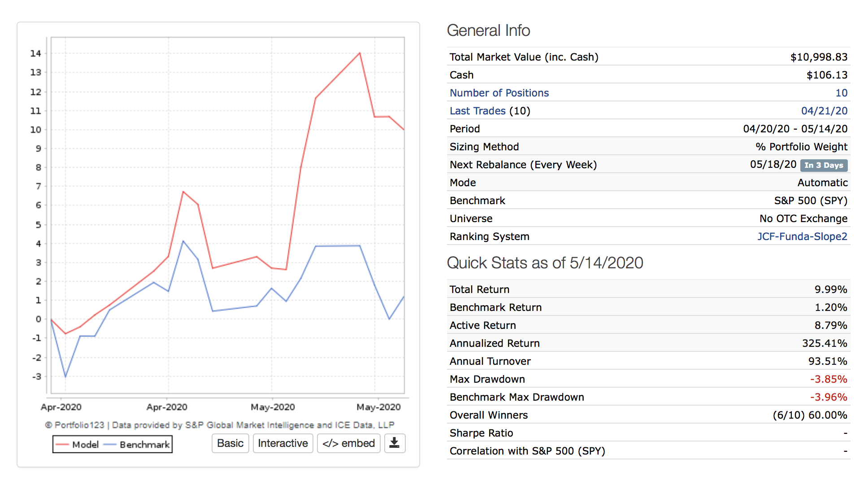This screenshot has height=481, width=868.
Task: Open the Number of Positions link
Action: (x=499, y=93)
